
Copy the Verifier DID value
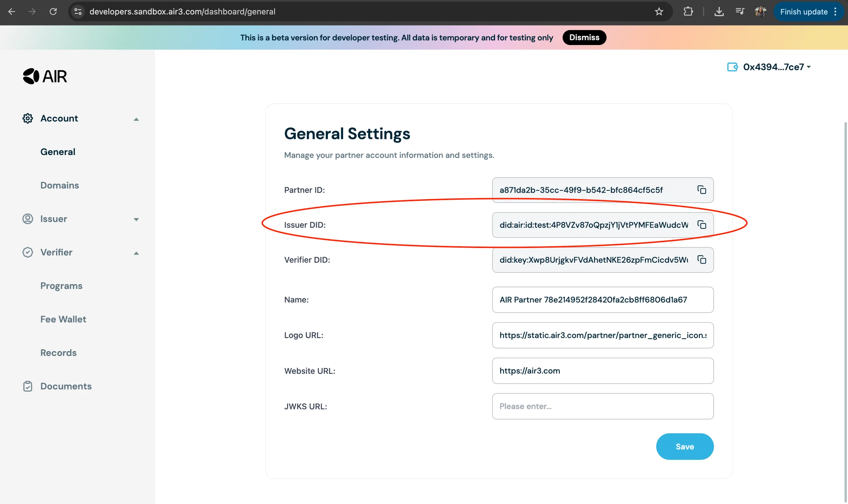pyautogui.click(x=701, y=260)
